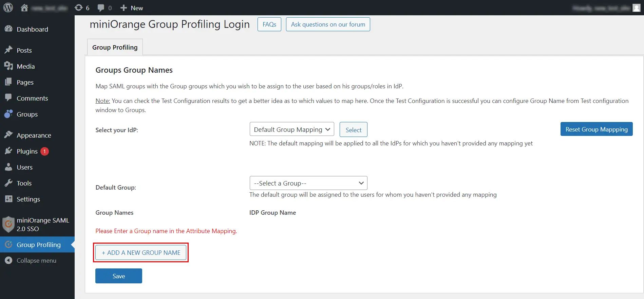Click + ADD A NEW GROUP NAME
The image size is (644, 299).
[141, 252]
